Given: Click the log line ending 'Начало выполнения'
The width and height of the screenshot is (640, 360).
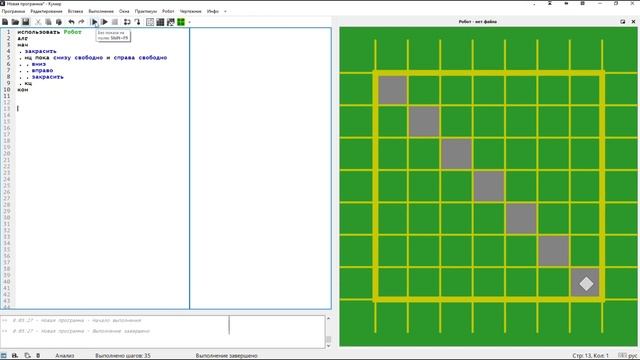Looking at the screenshot, I should 72,320.
